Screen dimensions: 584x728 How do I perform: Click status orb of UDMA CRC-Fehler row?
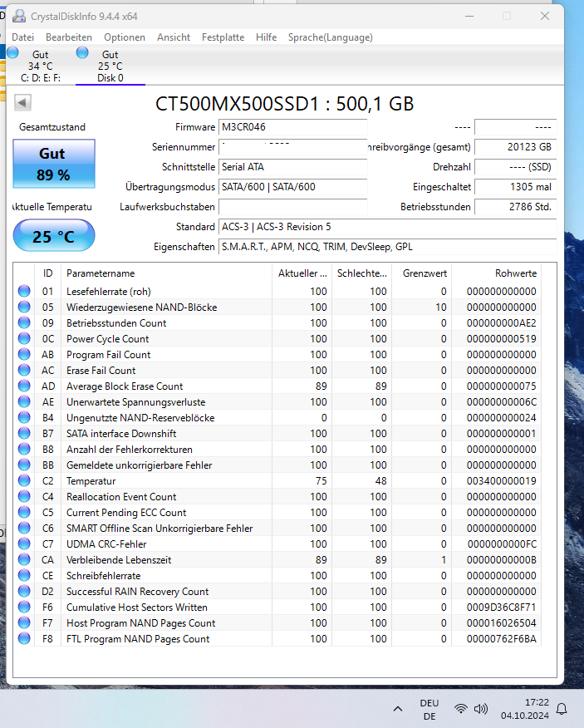(x=24, y=544)
